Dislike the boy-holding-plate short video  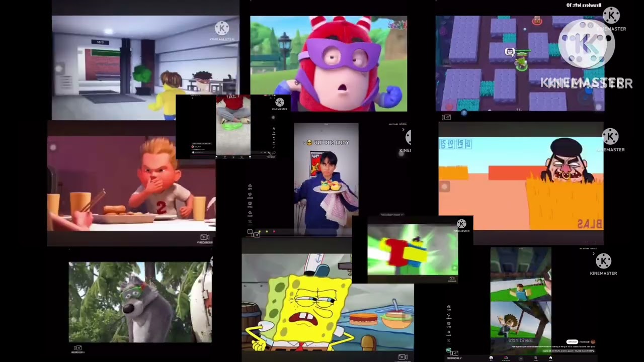(x=250, y=196)
